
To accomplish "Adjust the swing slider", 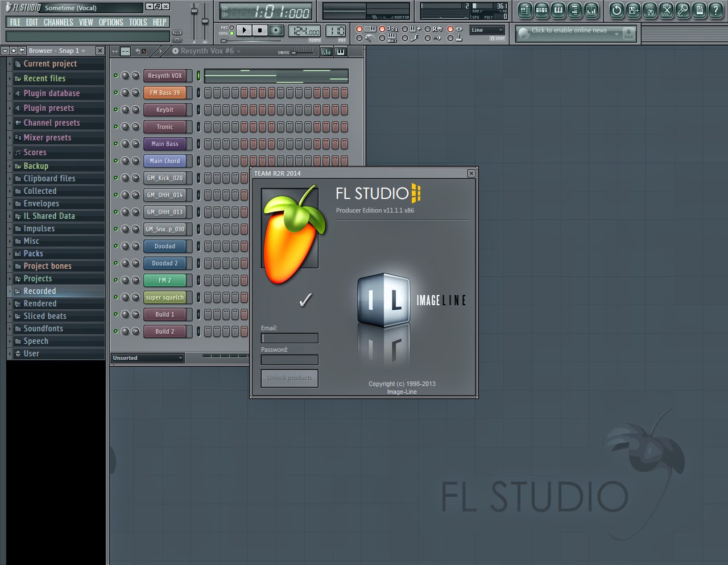I will (302, 52).
